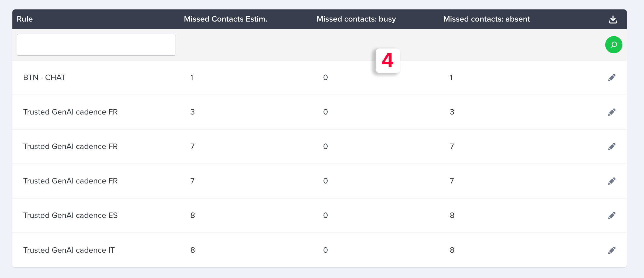Open the Trusted GenAI cadence ES row

tap(319, 216)
